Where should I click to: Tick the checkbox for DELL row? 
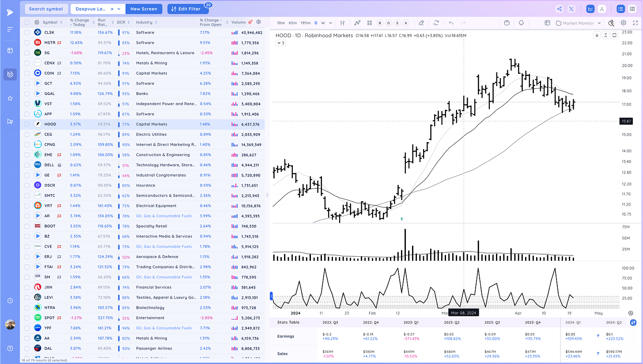pos(27,165)
